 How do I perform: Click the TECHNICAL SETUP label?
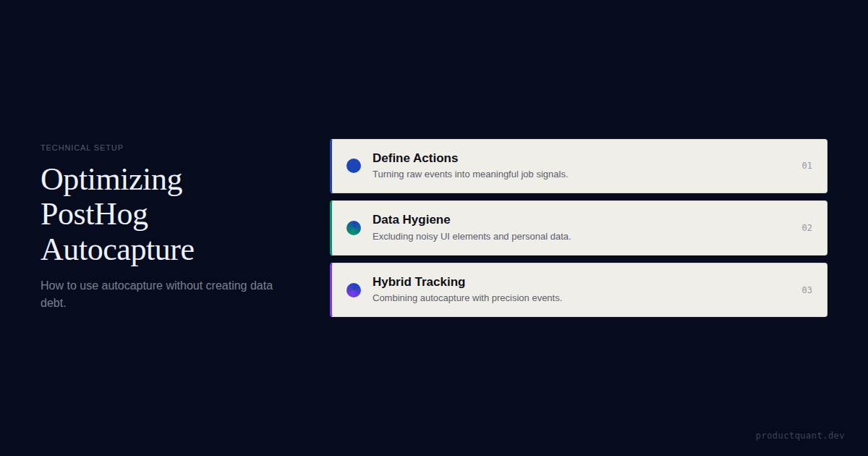coord(82,148)
